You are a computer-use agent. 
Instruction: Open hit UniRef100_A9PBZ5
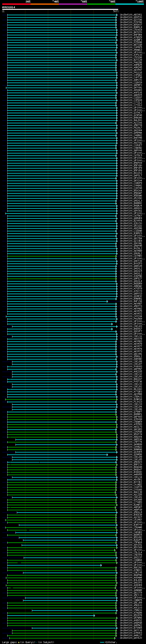[x=131, y=65]
